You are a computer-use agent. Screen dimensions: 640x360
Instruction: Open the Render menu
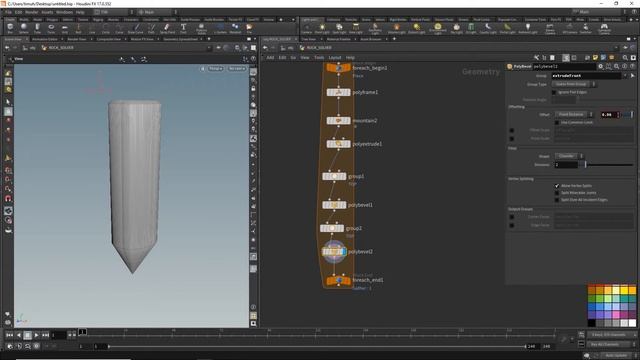pyautogui.click(x=31, y=12)
